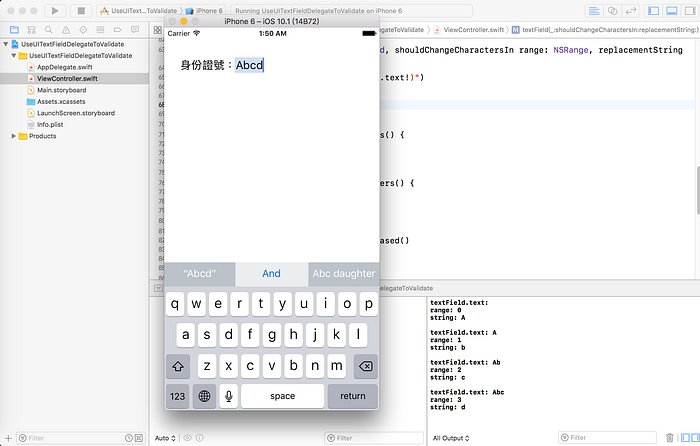This screenshot has height=446, width=700.
Task: Open the Find navigator magnifier icon
Action: point(49,30)
